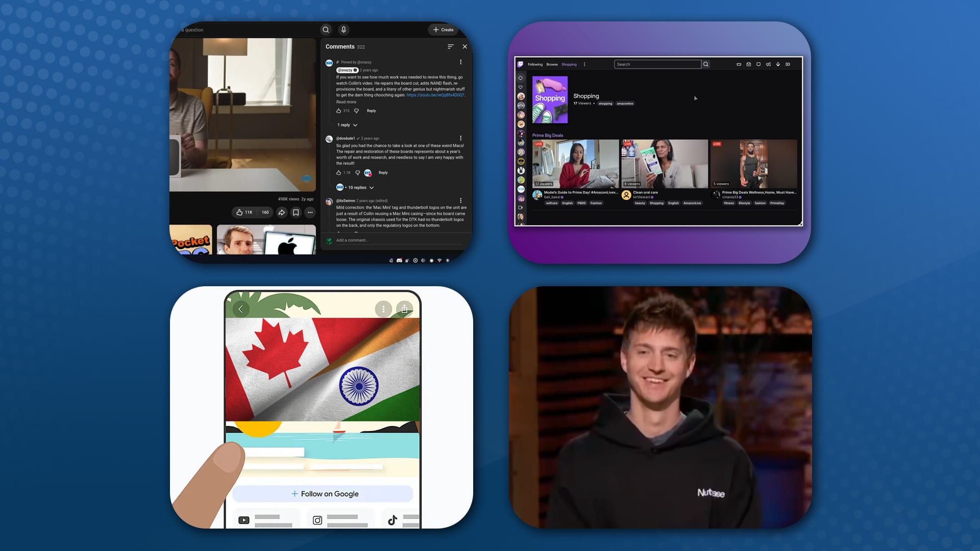Viewport: 980px width, 551px height.
Task: Like the pinned comment with 315 likes
Action: (x=338, y=111)
